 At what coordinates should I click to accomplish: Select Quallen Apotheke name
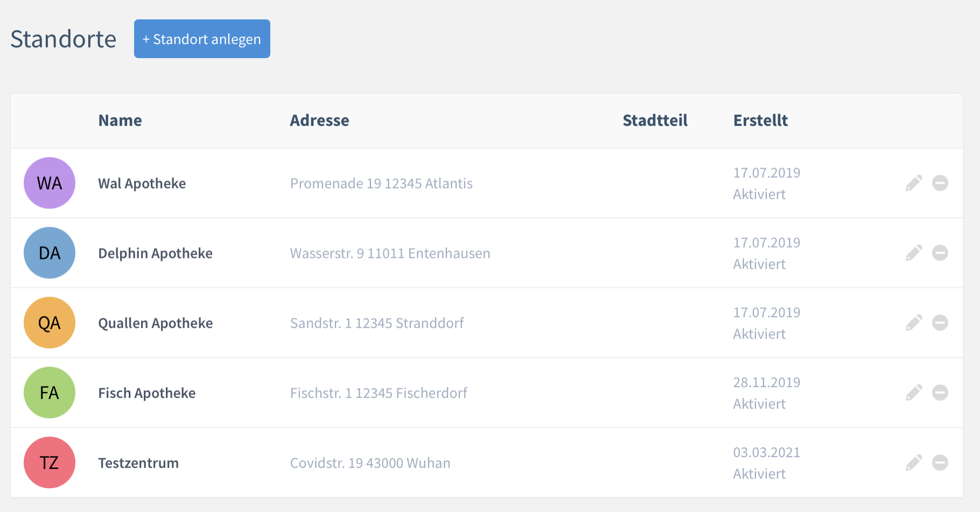click(155, 324)
